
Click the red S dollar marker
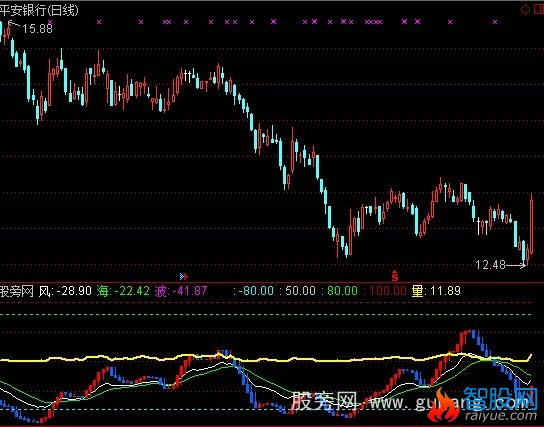[394, 276]
